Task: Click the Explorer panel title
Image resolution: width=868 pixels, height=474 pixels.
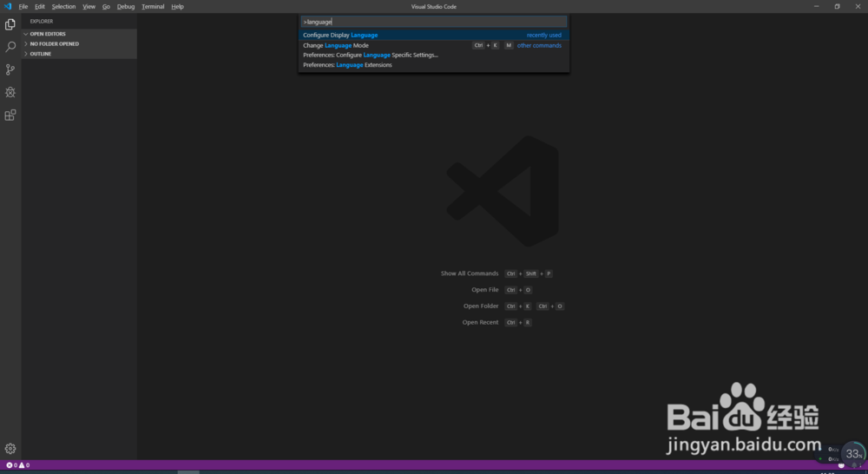Action: coord(42,21)
